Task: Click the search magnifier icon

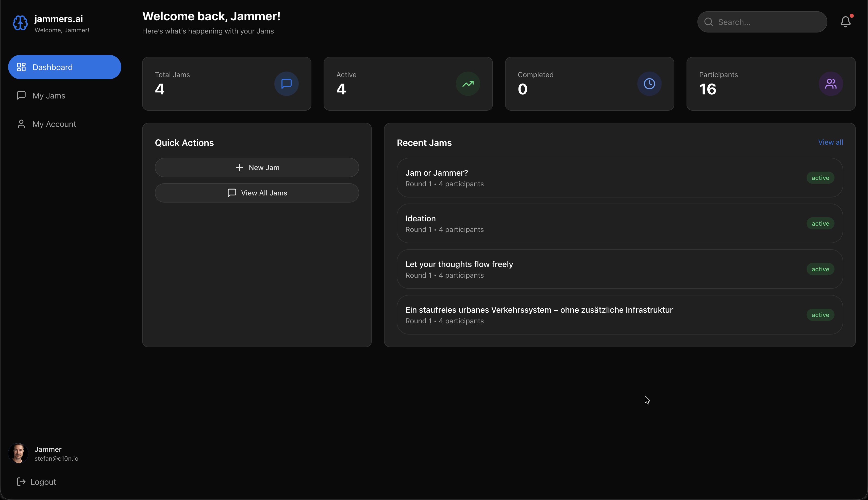Action: pos(708,22)
